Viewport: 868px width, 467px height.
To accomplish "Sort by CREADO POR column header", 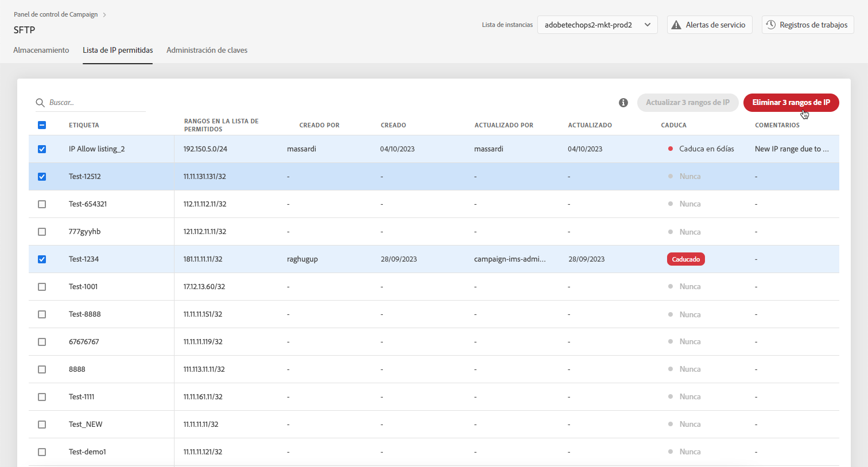I will [x=319, y=125].
